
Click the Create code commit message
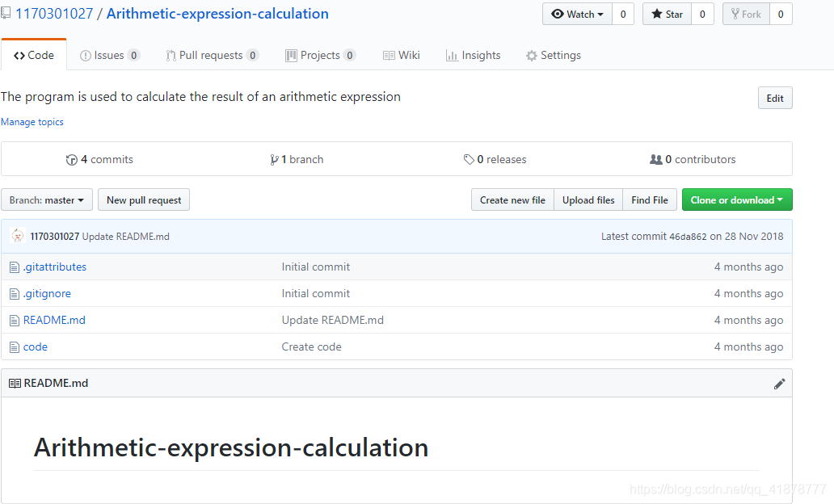click(x=312, y=346)
